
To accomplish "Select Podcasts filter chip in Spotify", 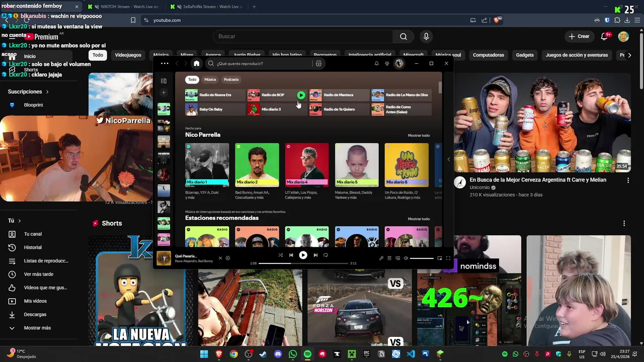I will pyautogui.click(x=231, y=79).
